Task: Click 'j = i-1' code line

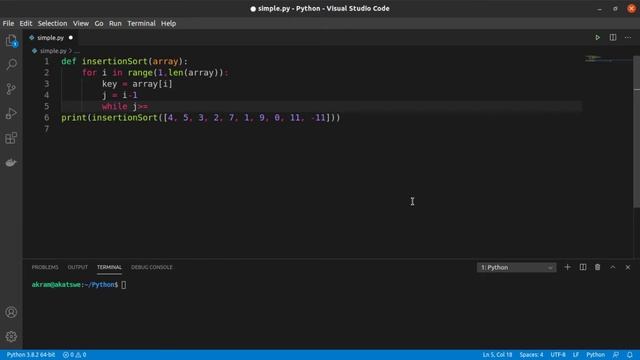Action: click(x=120, y=95)
